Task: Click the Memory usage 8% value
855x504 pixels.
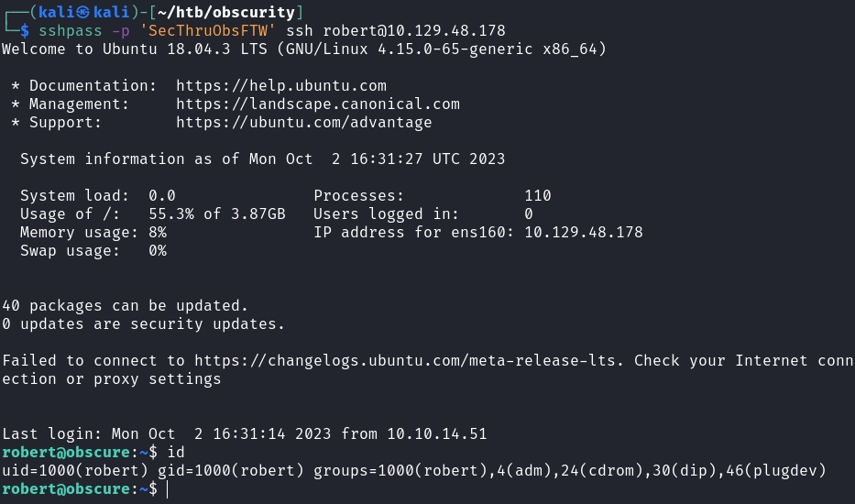Action: (158, 233)
